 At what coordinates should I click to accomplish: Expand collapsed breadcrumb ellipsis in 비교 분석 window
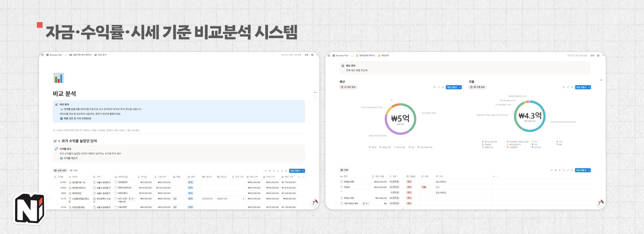click(65, 55)
